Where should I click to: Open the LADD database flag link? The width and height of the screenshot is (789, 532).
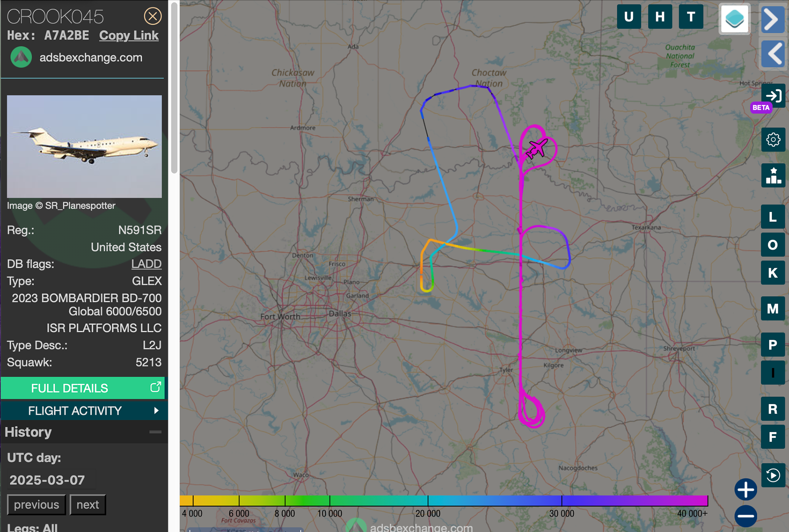[146, 264]
